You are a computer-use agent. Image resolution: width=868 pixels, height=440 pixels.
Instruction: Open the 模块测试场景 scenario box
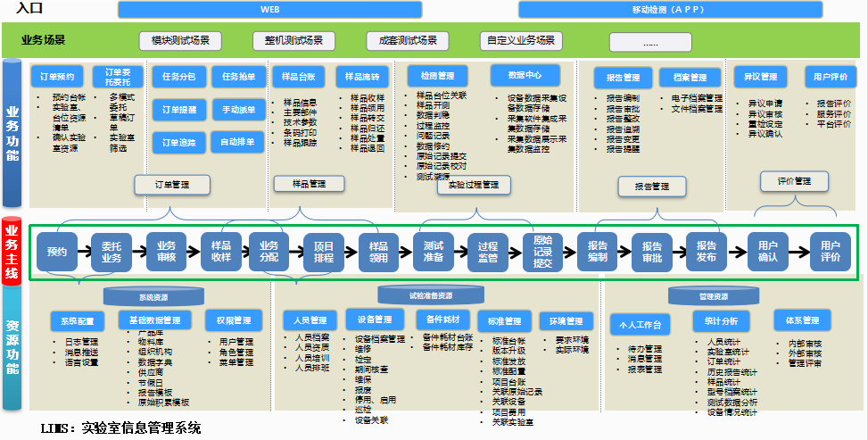tap(180, 41)
